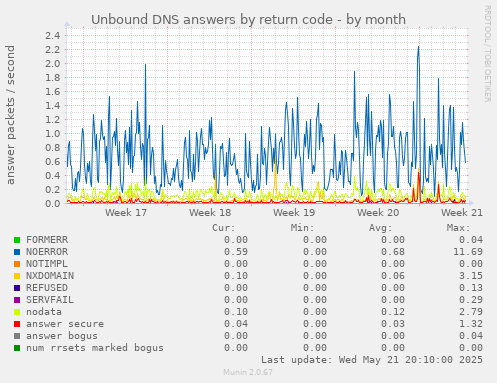Image resolution: width=497 pixels, height=383 pixels.
Task: Click answer secure average value 0.03
Action: (393, 324)
